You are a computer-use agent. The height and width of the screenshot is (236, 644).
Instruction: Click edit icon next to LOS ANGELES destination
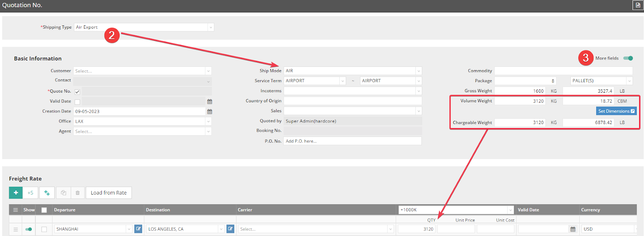pos(230,229)
